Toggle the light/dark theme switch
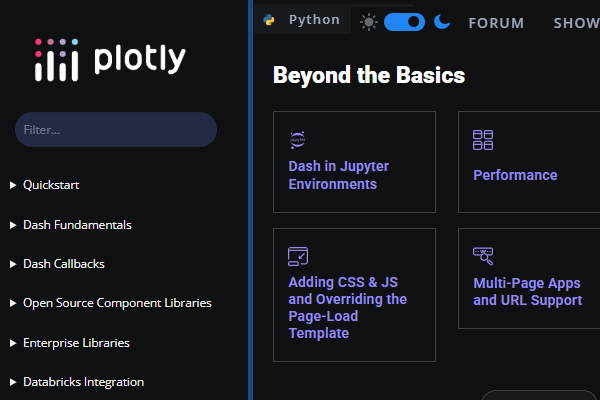 click(x=404, y=22)
